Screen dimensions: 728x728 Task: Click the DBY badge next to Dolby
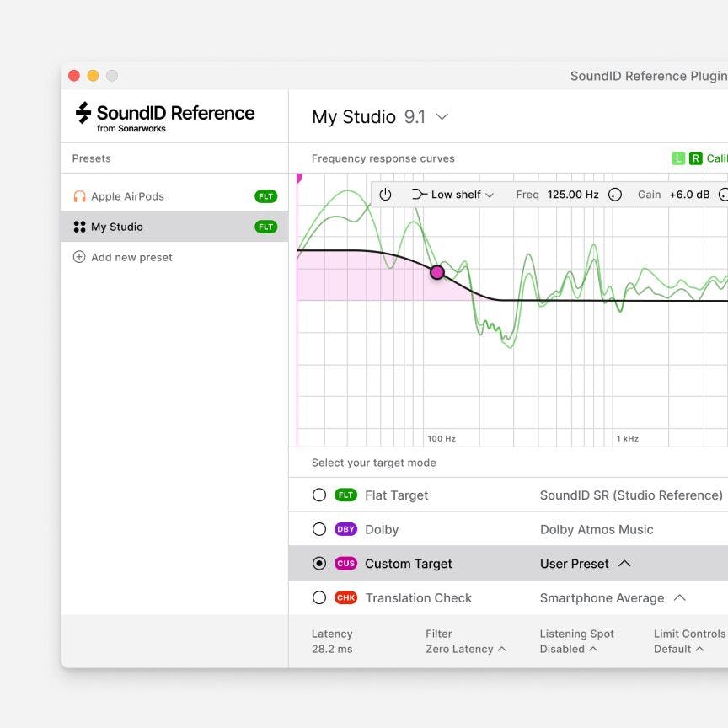[345, 529]
